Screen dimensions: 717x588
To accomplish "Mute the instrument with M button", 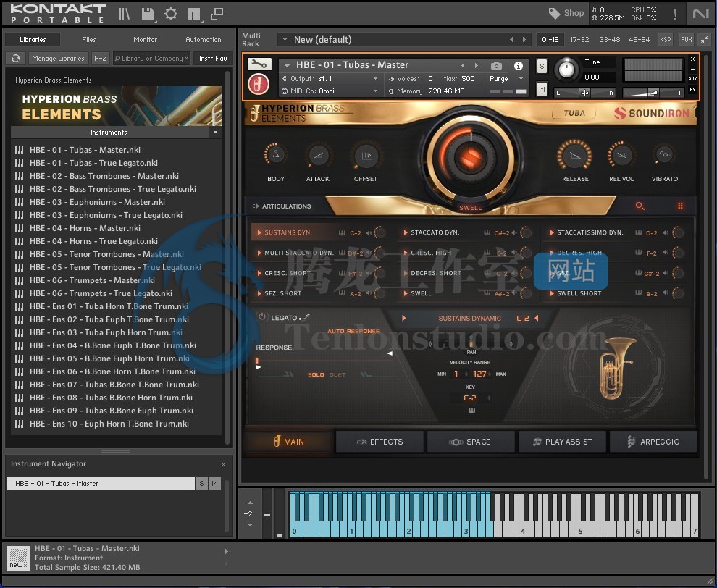I will 542,89.
